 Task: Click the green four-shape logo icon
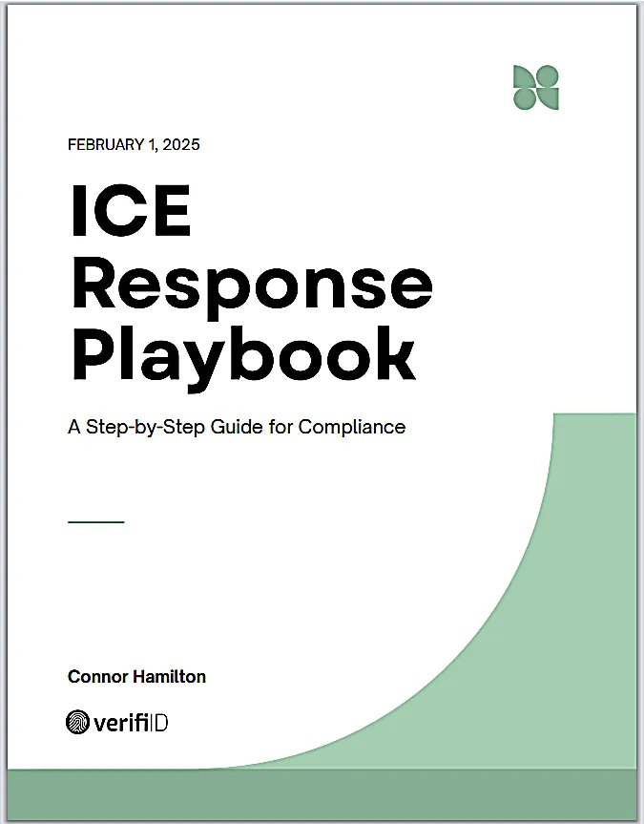[536, 87]
